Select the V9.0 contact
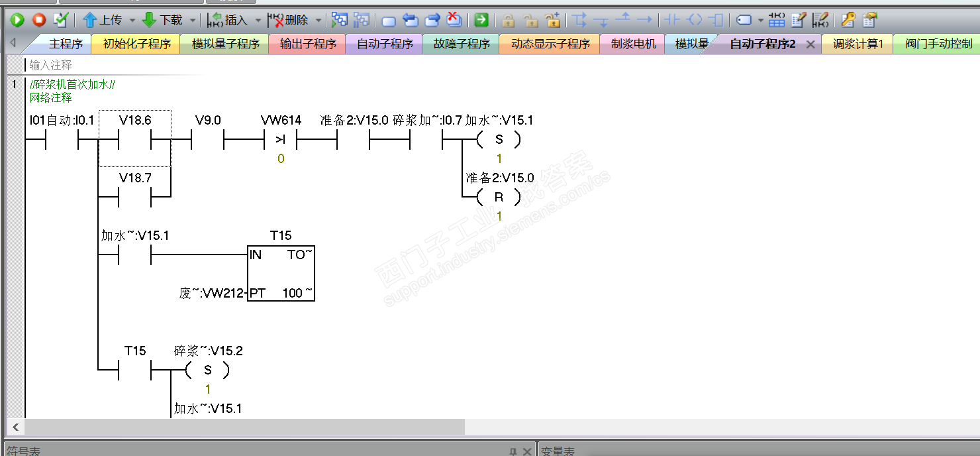Viewport: 980px width, 456px height. tap(208, 139)
